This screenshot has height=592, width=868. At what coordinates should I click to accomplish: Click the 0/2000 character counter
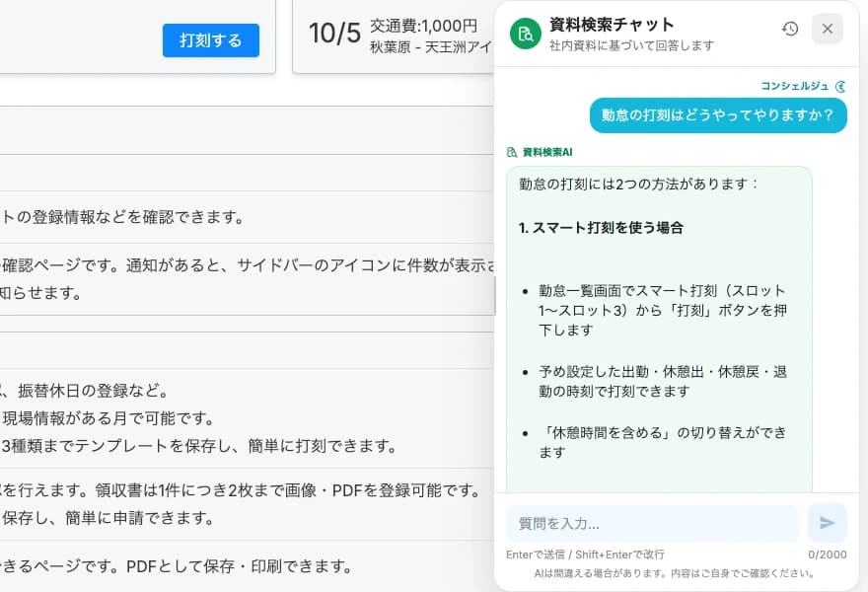click(827, 555)
